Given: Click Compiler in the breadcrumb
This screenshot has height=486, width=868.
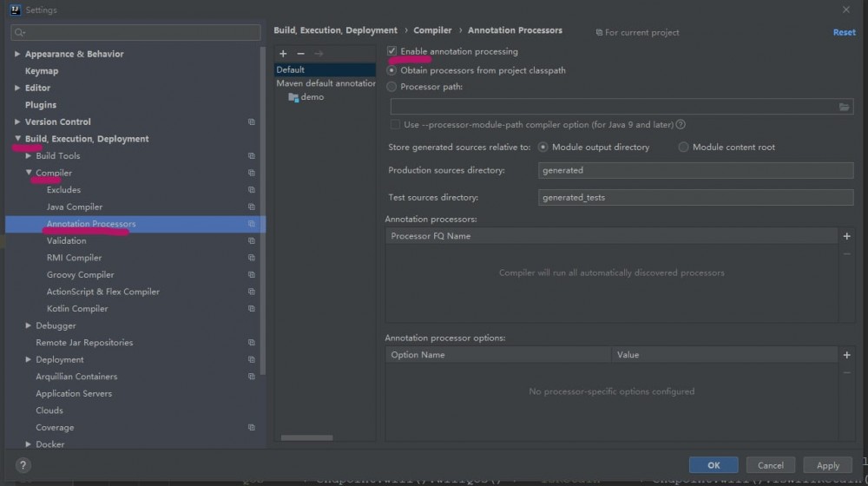Looking at the screenshot, I should point(432,30).
